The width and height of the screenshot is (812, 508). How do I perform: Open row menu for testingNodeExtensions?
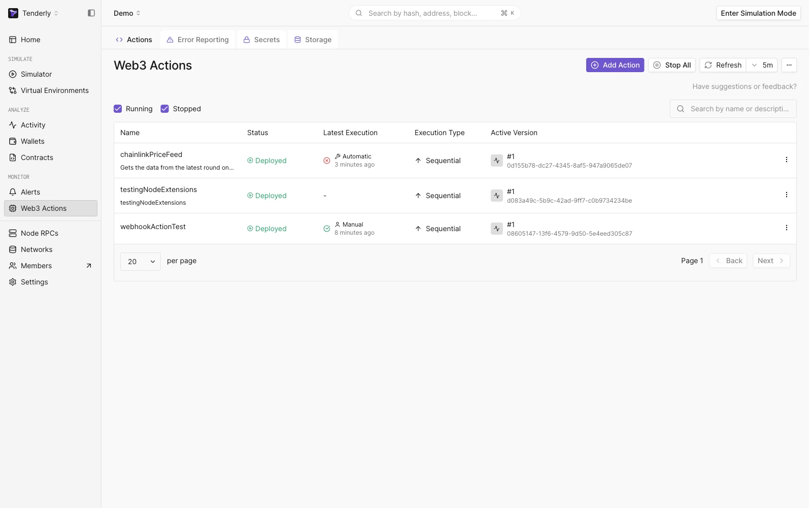click(787, 195)
